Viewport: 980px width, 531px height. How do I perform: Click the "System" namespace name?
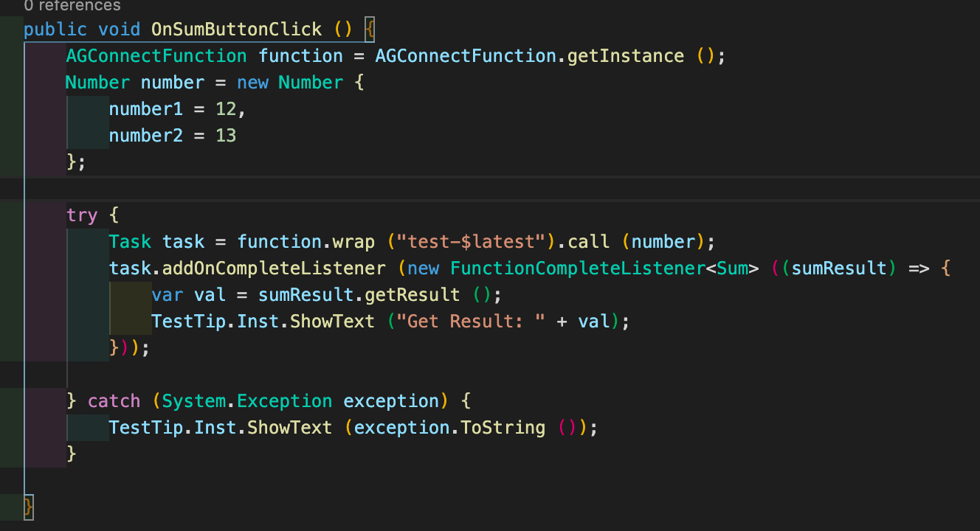pos(194,401)
